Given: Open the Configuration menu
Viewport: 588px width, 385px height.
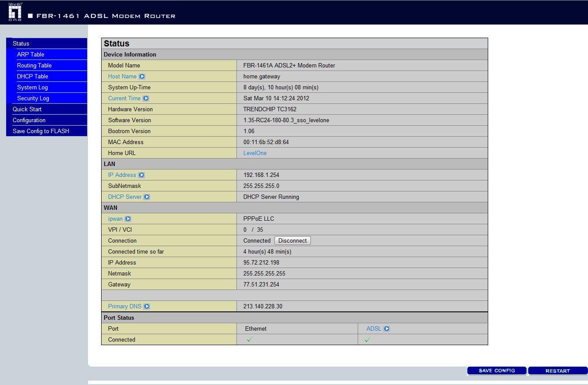Looking at the screenshot, I should click(46, 120).
